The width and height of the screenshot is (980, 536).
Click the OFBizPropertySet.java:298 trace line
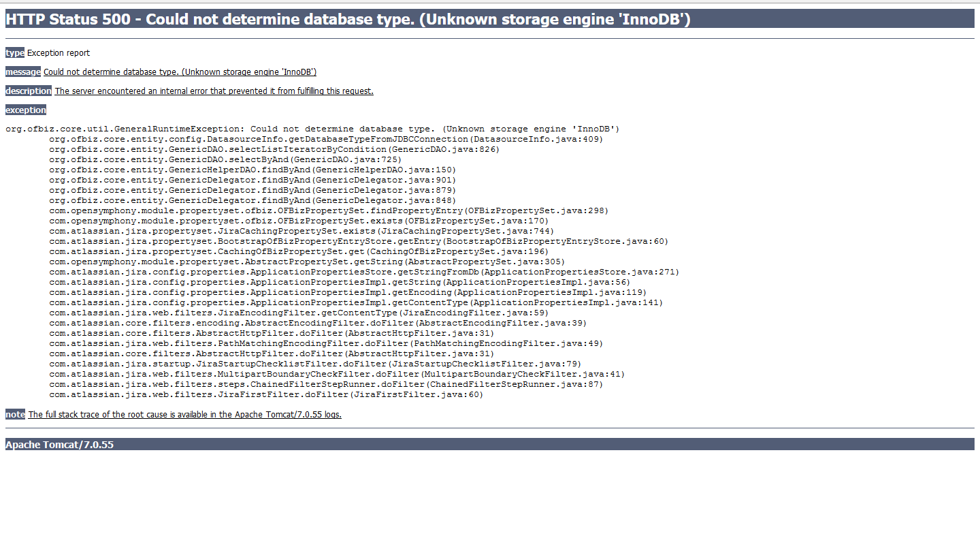tap(329, 210)
